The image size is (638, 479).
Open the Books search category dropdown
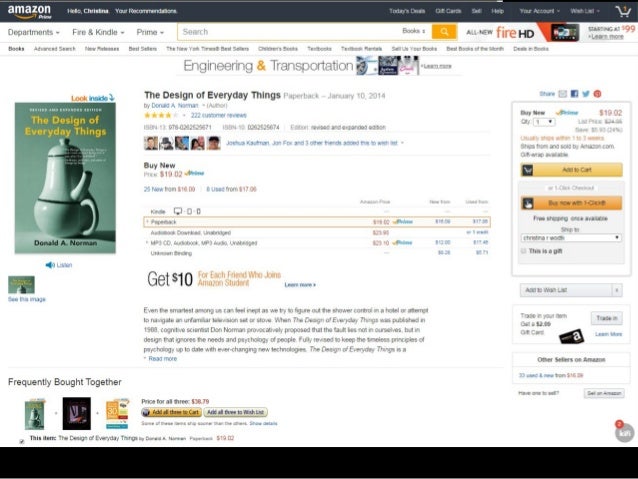413,31
